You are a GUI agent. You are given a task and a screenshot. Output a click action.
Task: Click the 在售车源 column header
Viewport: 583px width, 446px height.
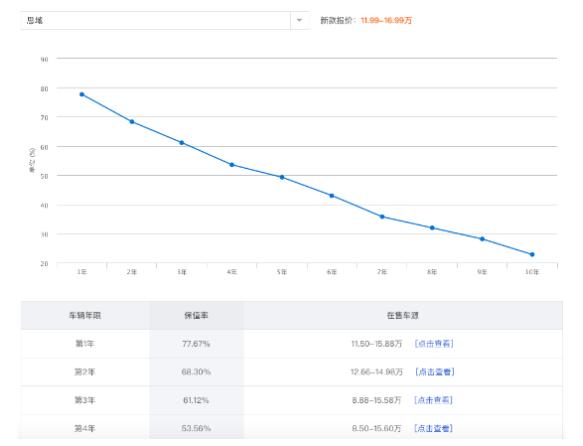(403, 316)
